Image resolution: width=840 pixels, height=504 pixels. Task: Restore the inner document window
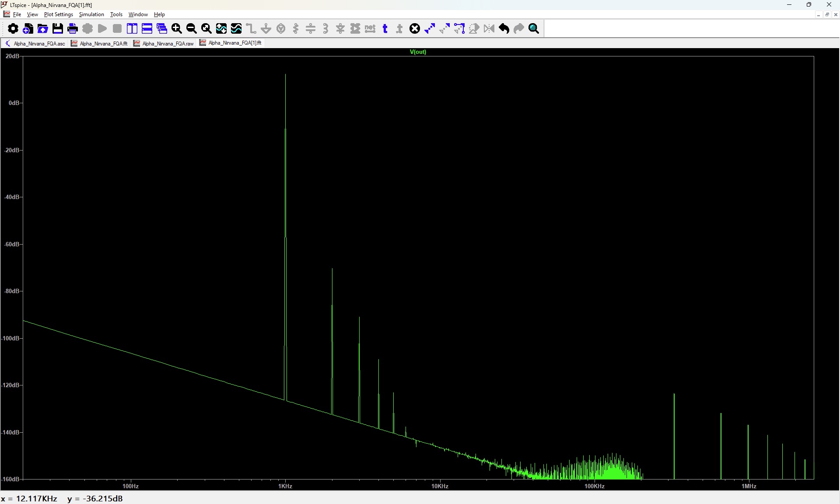[x=827, y=14]
